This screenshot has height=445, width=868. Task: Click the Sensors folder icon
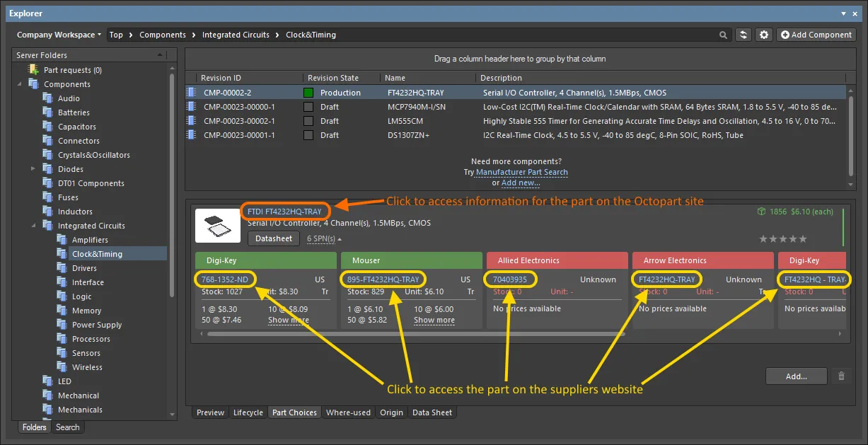click(x=62, y=353)
